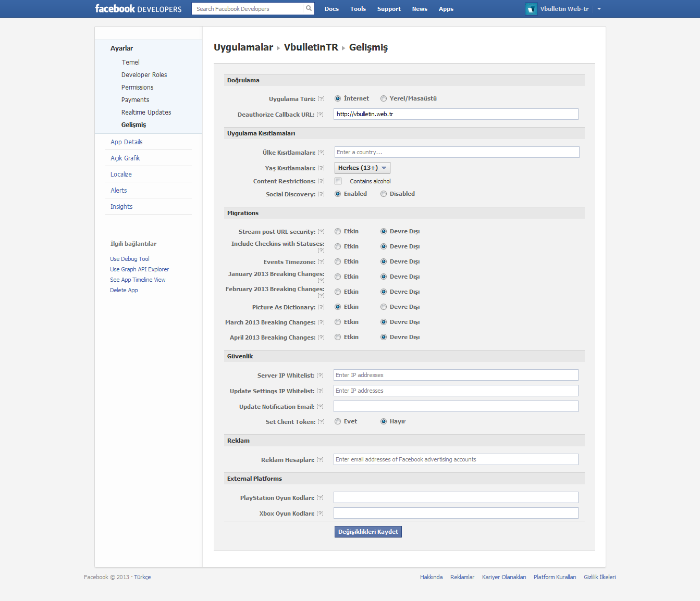
Task: Click help icon next to Xbox Oyun Kodları
Action: 320,514
